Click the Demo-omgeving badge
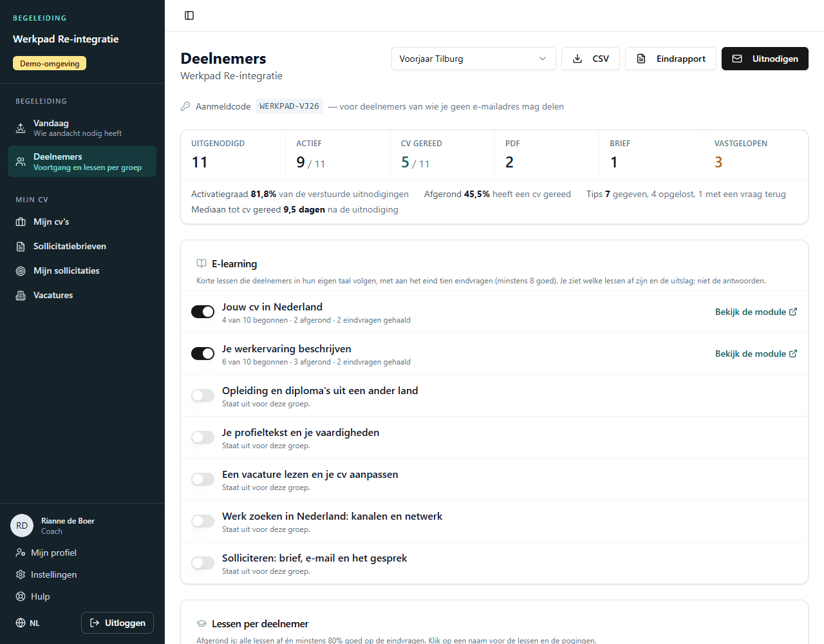Image resolution: width=824 pixels, height=644 pixels. point(50,63)
